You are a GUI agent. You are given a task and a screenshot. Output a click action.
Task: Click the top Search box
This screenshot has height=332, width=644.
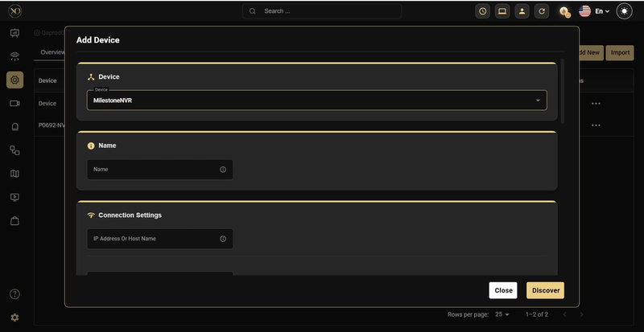[x=321, y=11]
